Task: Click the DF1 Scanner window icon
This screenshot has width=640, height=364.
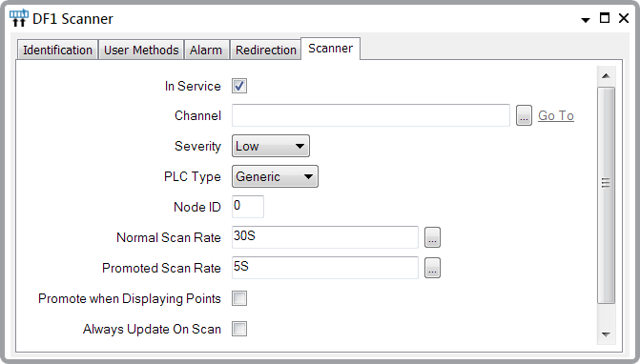Action: (19, 18)
